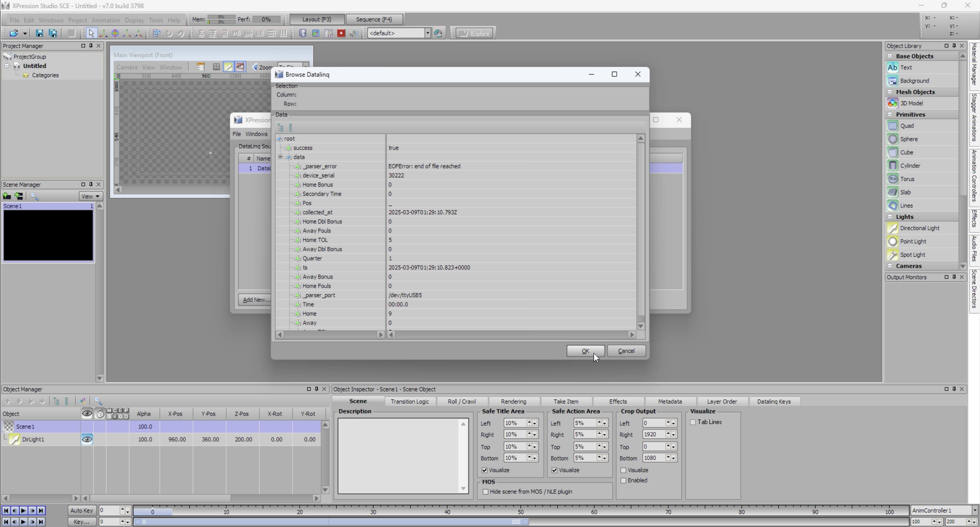Open Datalinq Keys tab

(x=774, y=402)
